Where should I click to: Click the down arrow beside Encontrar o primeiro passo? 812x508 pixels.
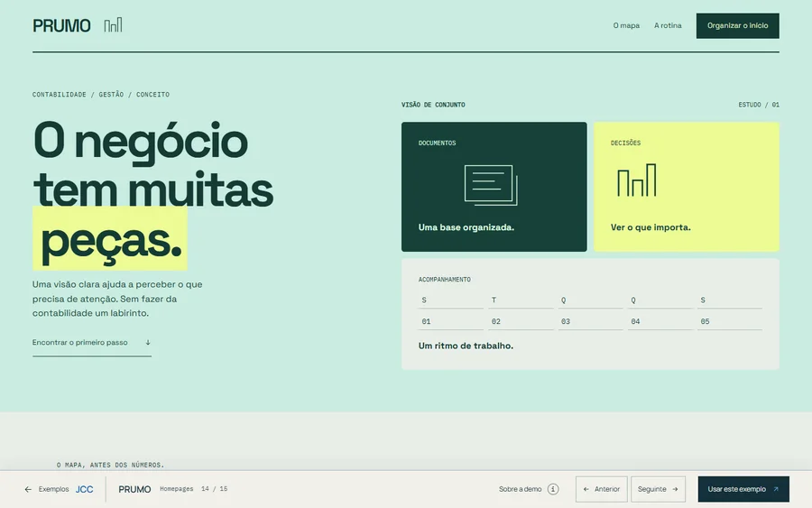click(x=148, y=342)
